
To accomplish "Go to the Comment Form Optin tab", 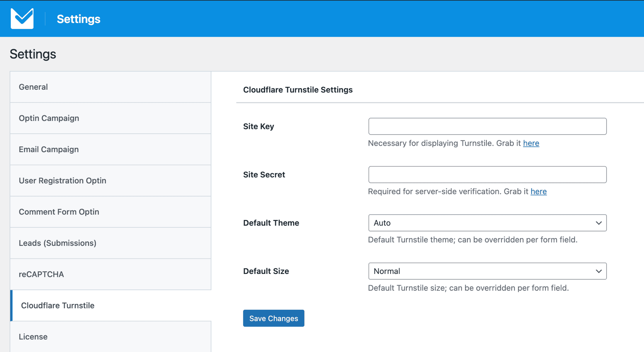I will tap(111, 212).
